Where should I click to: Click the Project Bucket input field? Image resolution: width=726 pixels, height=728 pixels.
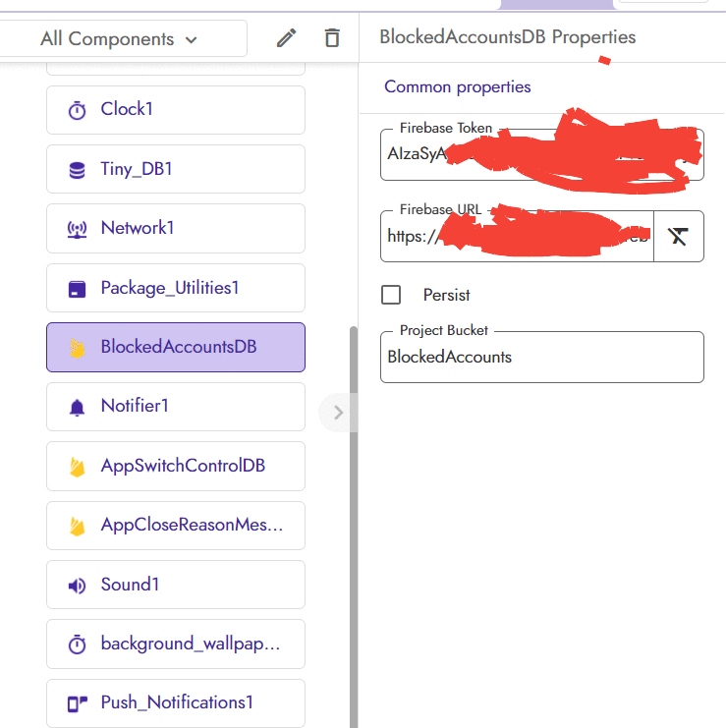541,358
